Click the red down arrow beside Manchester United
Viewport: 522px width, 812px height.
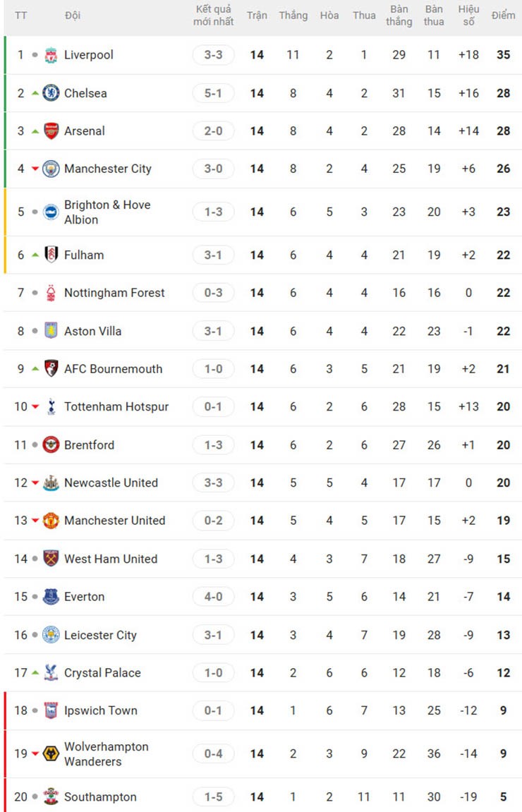pos(35,521)
